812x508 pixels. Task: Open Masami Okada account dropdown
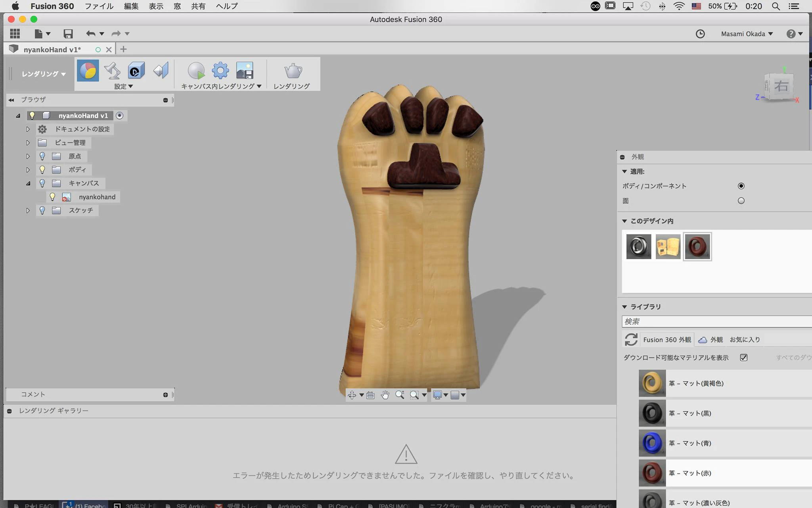click(x=747, y=34)
